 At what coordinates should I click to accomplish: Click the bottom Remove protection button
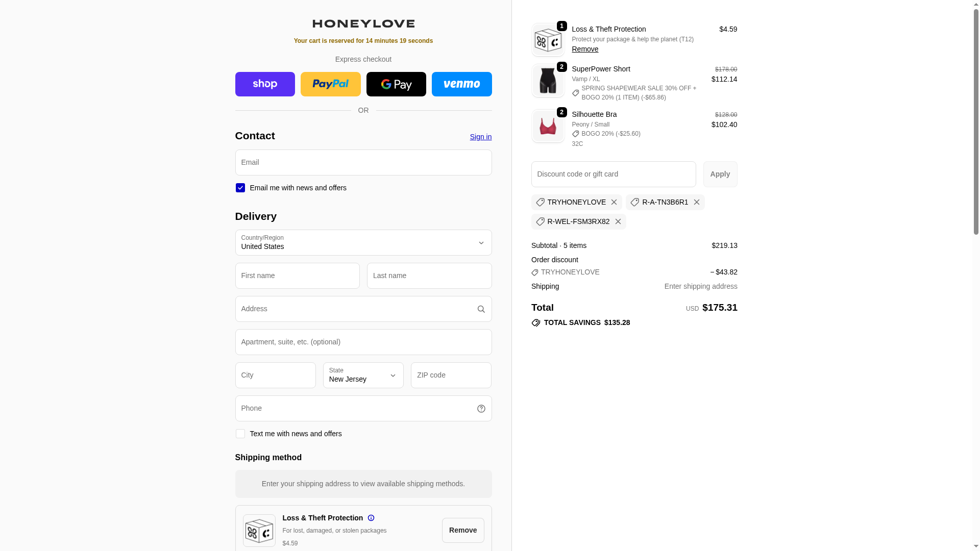click(x=463, y=531)
